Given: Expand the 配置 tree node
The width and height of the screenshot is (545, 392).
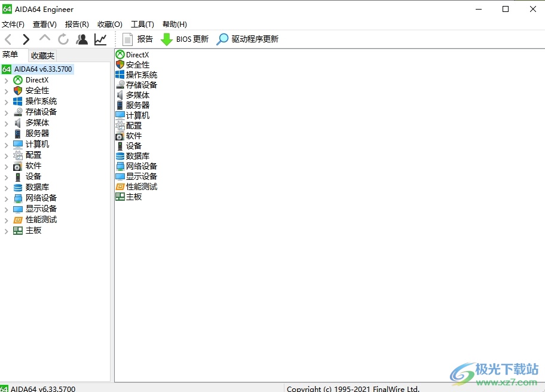Looking at the screenshot, I should (6, 156).
